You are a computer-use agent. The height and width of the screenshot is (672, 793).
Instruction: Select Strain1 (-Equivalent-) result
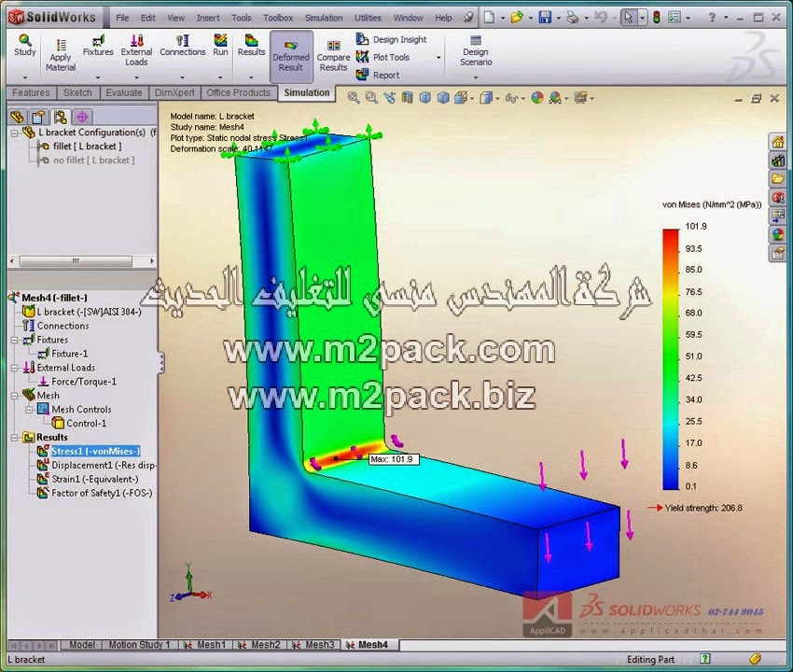[94, 479]
